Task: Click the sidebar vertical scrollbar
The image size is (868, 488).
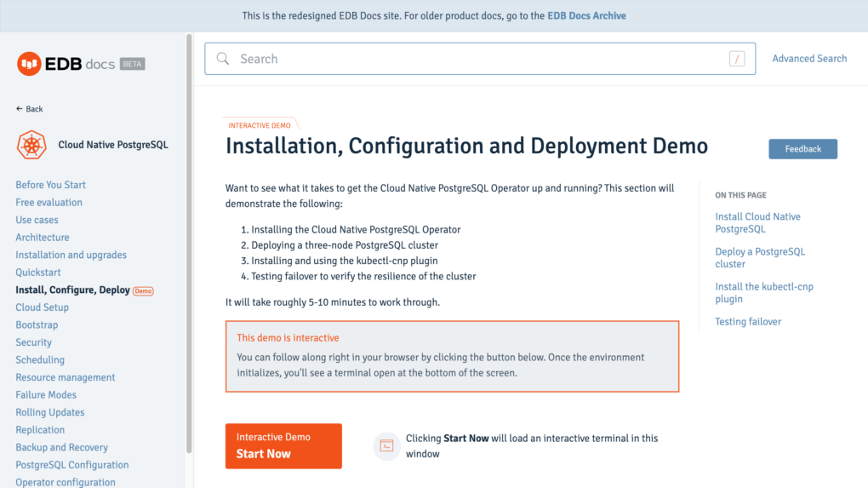Action: (x=189, y=244)
